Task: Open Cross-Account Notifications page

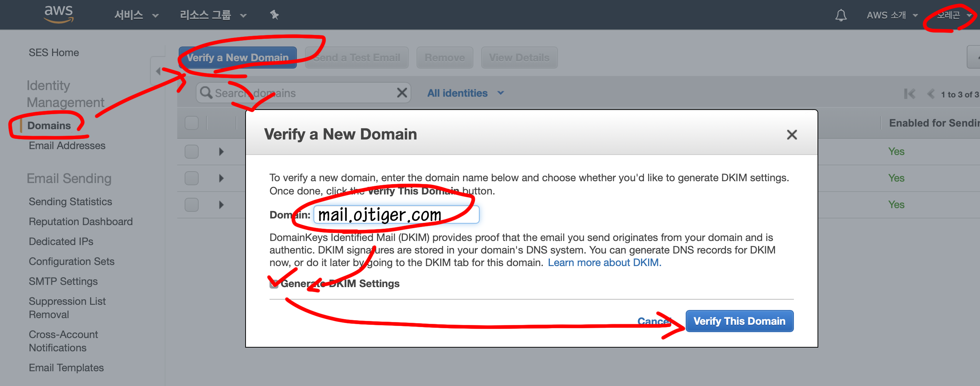Action: [x=63, y=341]
